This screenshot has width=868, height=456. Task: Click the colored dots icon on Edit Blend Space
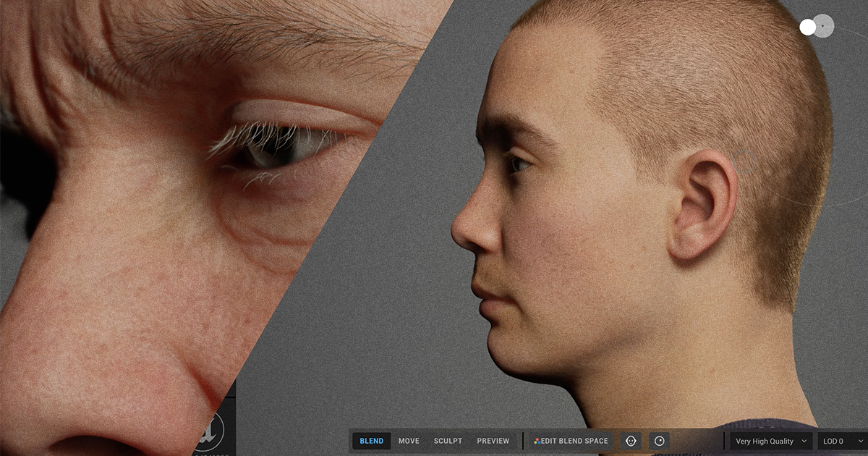537,441
